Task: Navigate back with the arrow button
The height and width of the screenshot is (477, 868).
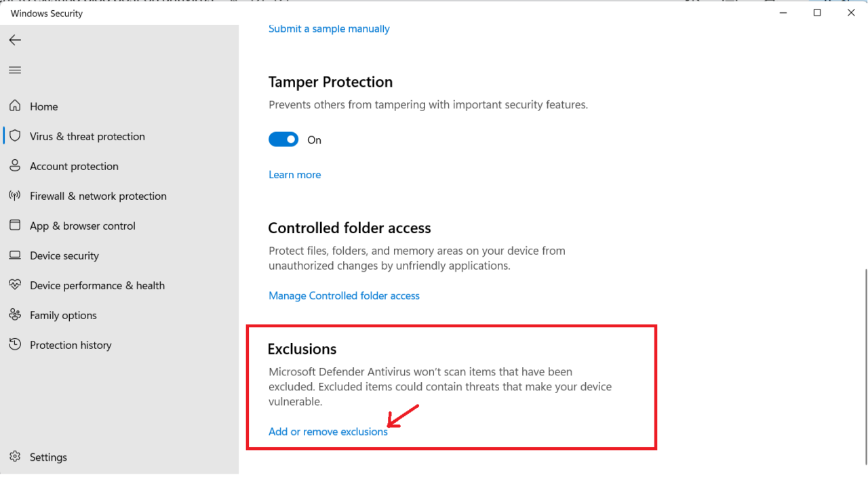Action: click(x=15, y=40)
